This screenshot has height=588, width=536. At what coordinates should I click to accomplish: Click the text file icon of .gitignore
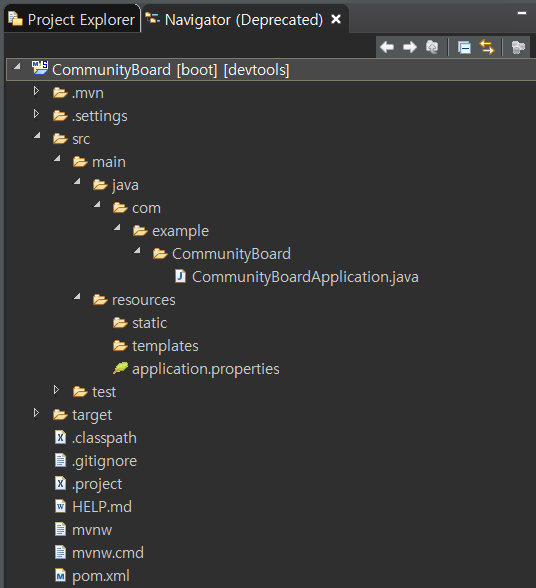60,460
